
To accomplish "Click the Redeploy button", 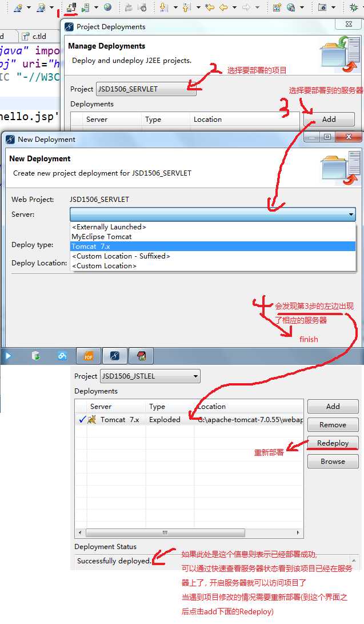I will (x=333, y=443).
